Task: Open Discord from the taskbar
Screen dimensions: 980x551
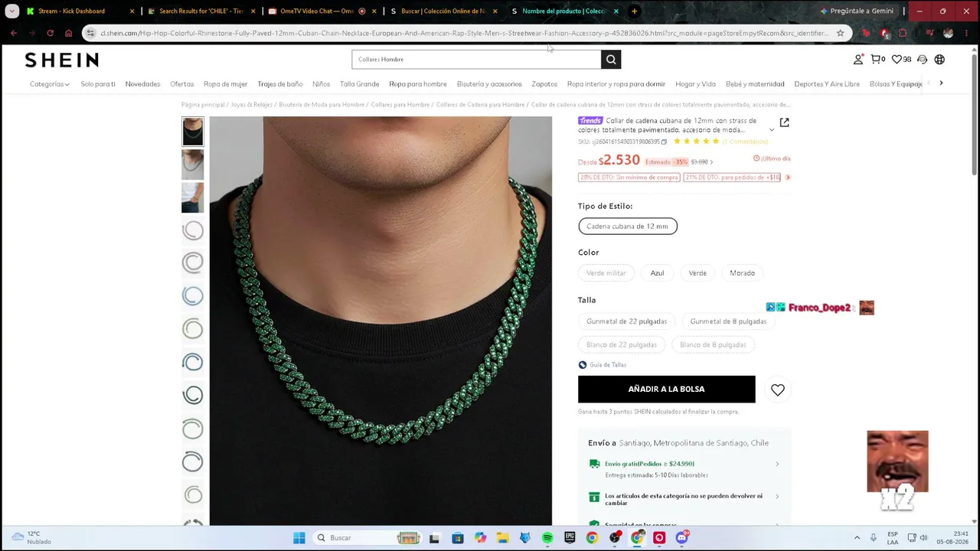Action: click(x=682, y=538)
